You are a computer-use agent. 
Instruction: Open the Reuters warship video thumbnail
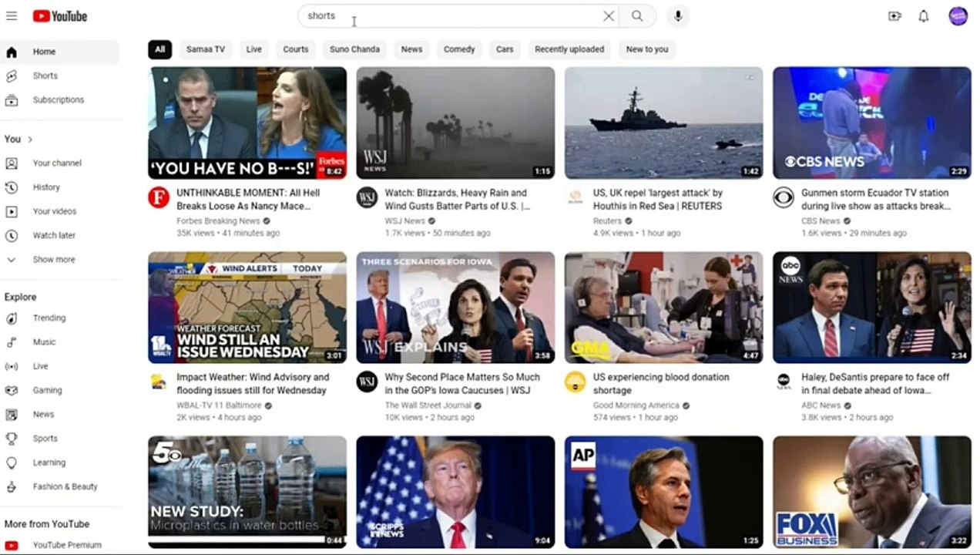[x=663, y=123]
